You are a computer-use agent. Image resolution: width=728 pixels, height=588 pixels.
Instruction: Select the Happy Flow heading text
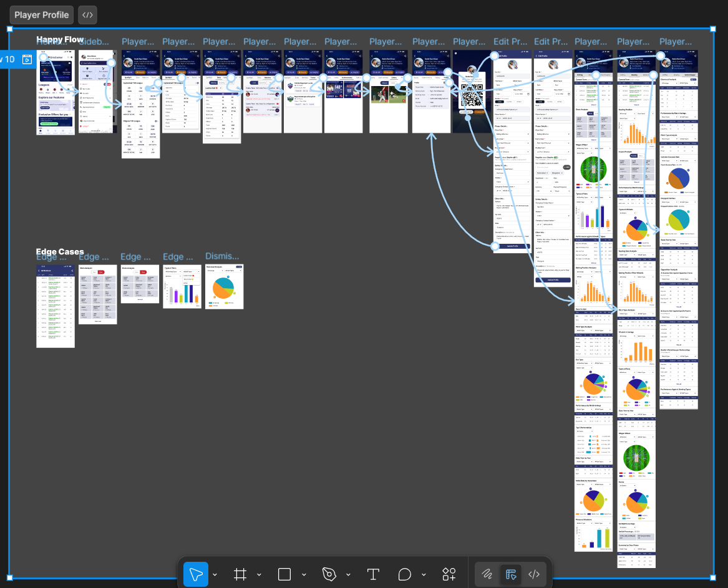coord(60,39)
